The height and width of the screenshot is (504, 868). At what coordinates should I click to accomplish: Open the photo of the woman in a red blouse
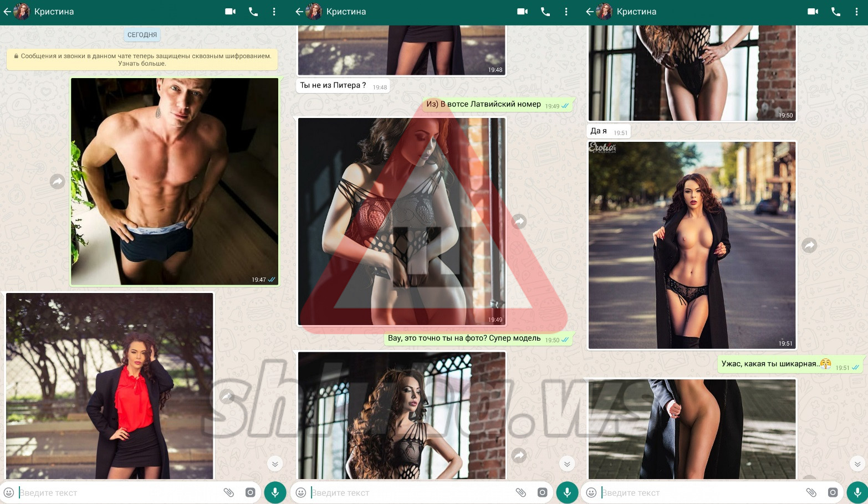tap(110, 386)
